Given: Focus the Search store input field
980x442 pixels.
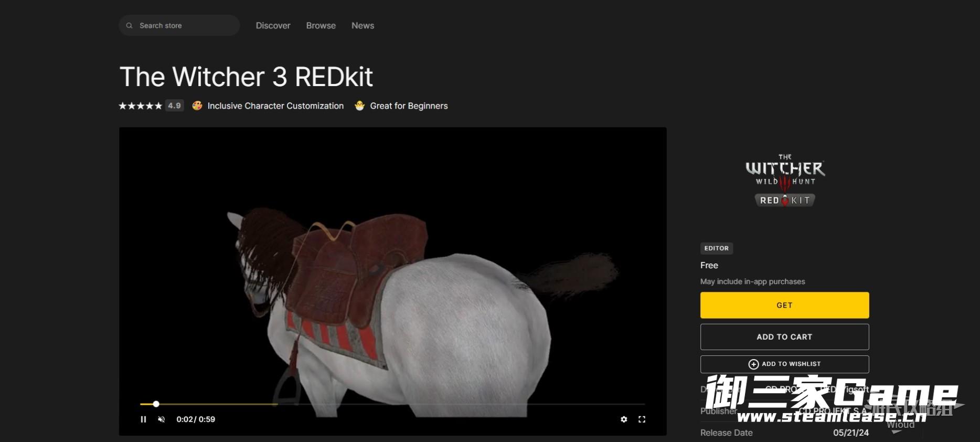Looking at the screenshot, I should click(x=184, y=26).
